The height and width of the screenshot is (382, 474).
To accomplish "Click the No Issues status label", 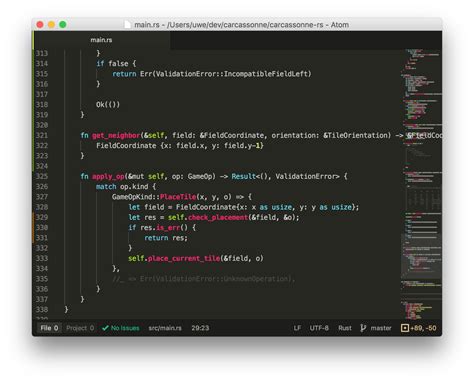I will click(x=125, y=328).
